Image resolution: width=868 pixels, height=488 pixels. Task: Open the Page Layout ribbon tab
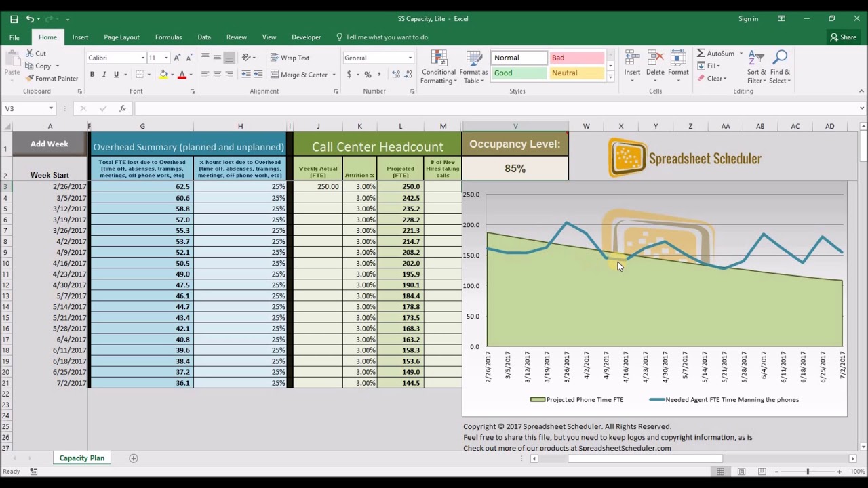pyautogui.click(x=121, y=37)
